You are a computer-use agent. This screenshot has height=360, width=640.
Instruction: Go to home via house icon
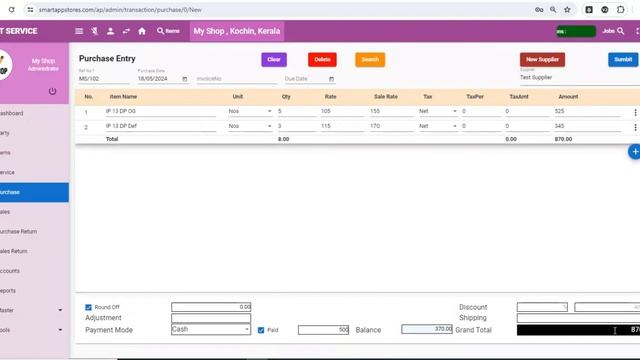[x=142, y=31]
